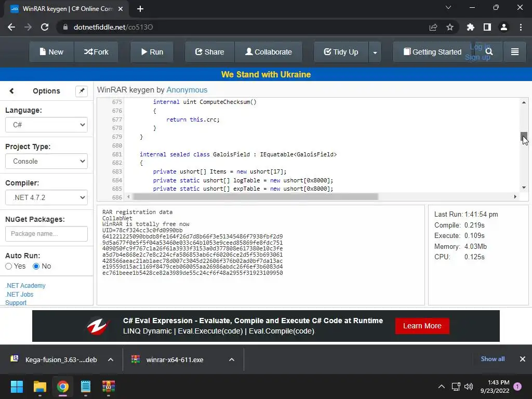
Task: Open the Project Type dropdown showing Console
Action: pyautogui.click(x=46, y=161)
